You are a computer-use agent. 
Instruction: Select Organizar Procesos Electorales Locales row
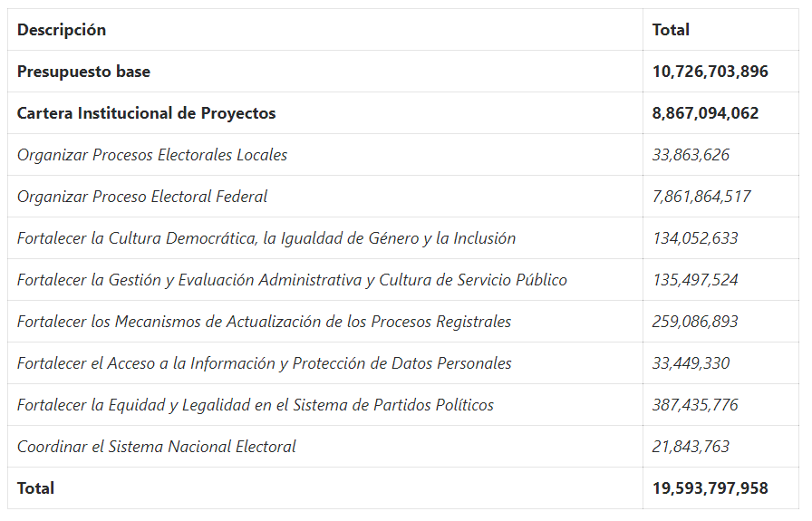tap(152, 155)
